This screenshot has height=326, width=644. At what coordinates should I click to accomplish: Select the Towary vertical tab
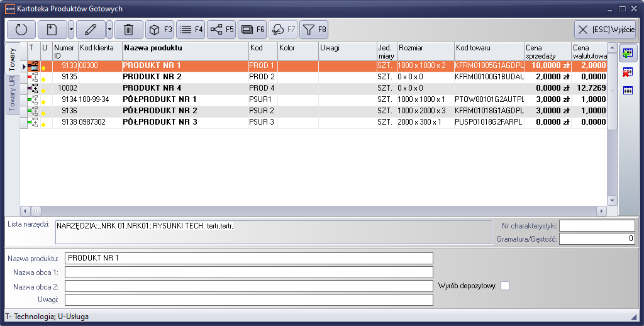click(x=12, y=58)
